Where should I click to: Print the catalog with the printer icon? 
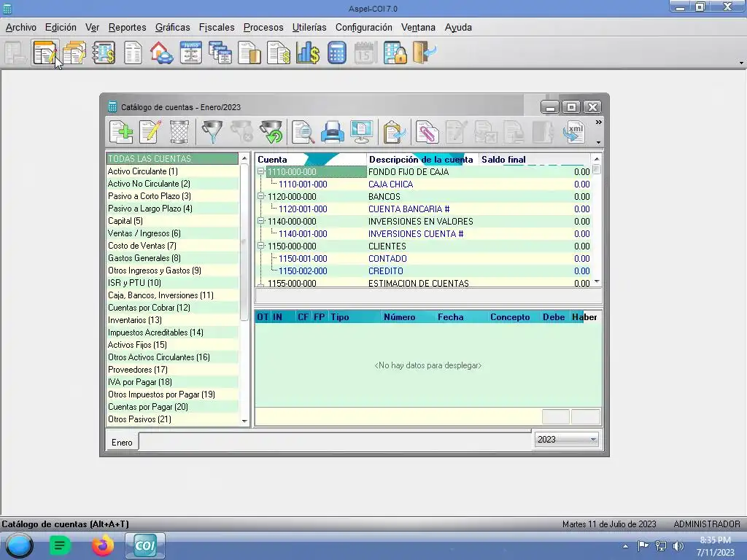(332, 132)
